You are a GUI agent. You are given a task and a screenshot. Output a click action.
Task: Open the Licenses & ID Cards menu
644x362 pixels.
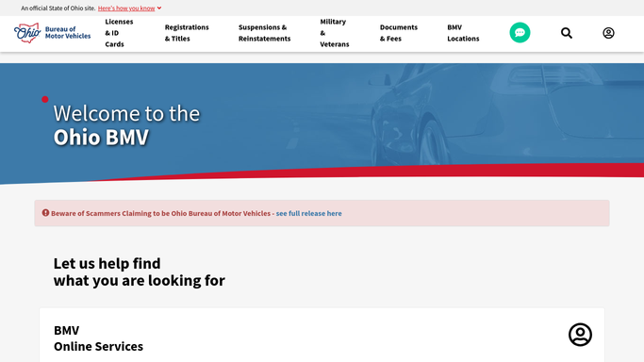coord(119,33)
